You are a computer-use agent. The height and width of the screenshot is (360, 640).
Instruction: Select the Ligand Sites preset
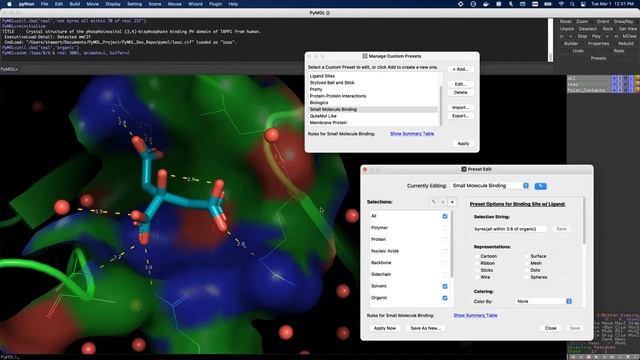point(373,76)
